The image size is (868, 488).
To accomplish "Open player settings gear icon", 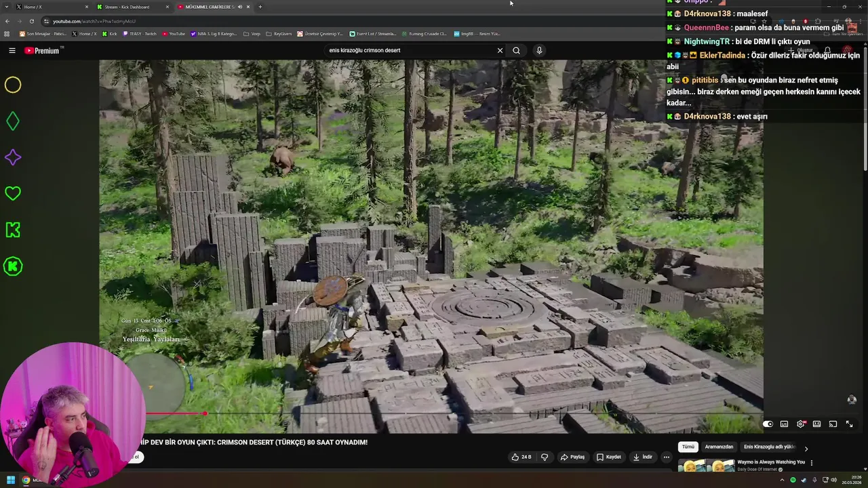I will [800, 424].
